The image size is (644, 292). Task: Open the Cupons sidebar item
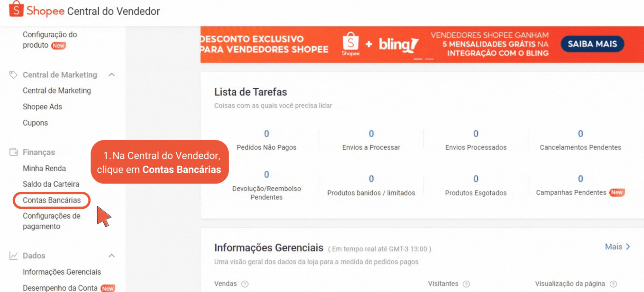pos(35,123)
